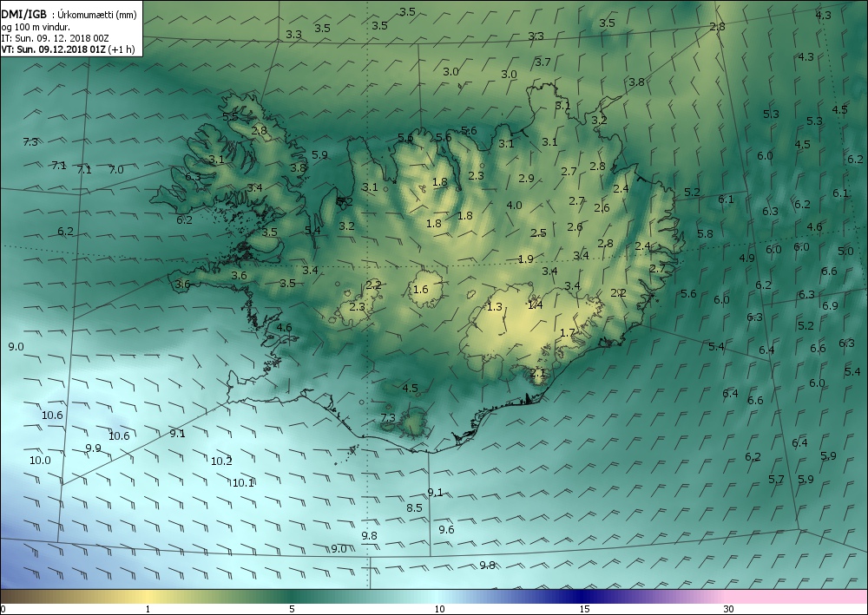Click the 4.9 value east of Iceland
Image resolution: width=868 pixels, height=615 pixels.
click(746, 258)
